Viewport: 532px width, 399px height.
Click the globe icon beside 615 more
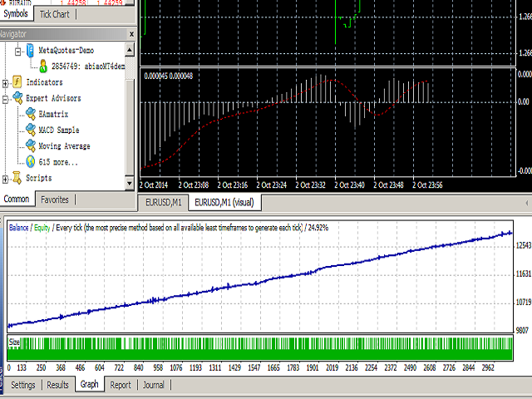point(31,162)
